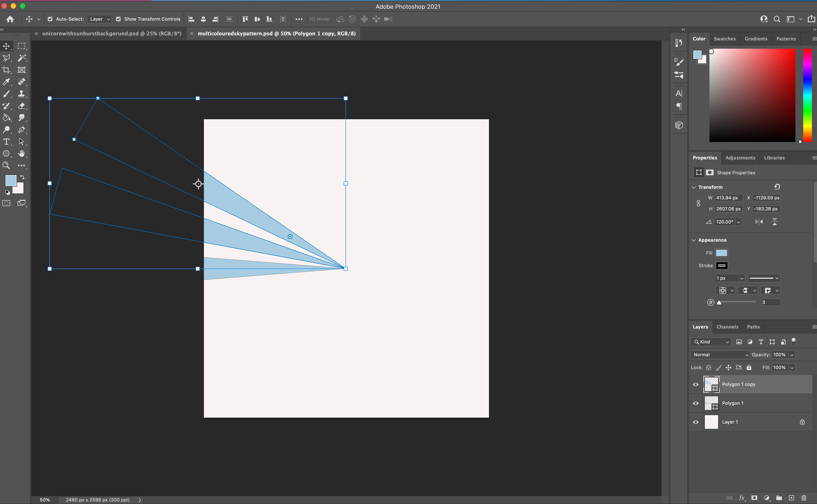817x504 pixels.
Task: Open the Auto-Select Layer dropdown
Action: tap(99, 19)
